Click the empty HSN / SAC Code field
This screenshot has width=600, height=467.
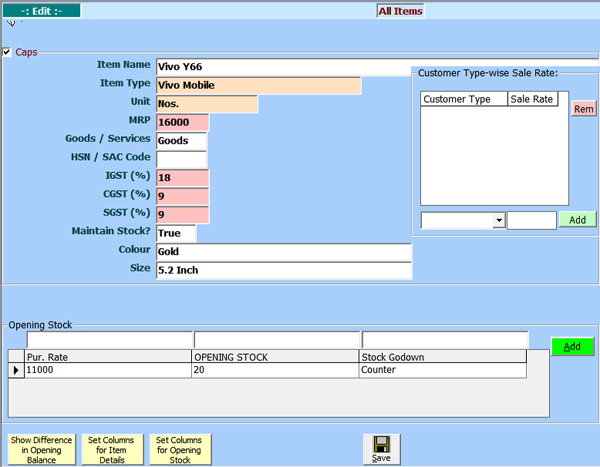point(182,160)
